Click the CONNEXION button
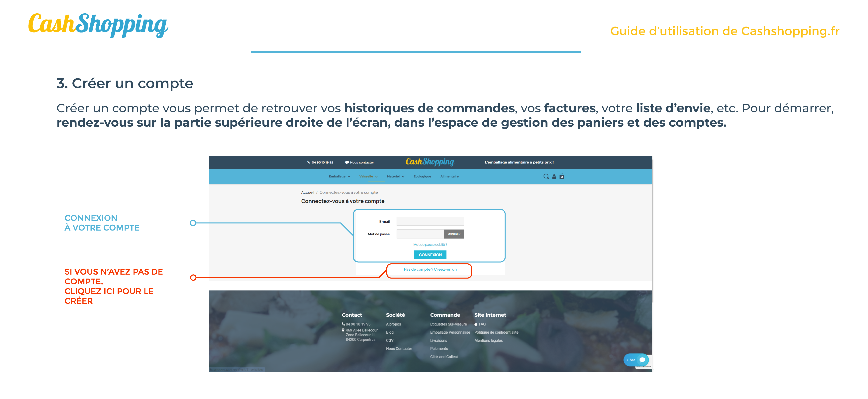 tap(430, 255)
